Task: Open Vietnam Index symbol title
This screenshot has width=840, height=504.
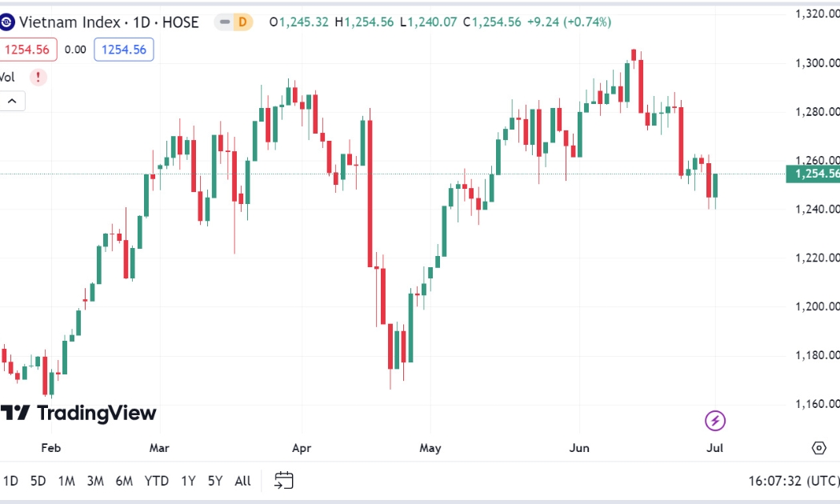Action: (x=109, y=22)
